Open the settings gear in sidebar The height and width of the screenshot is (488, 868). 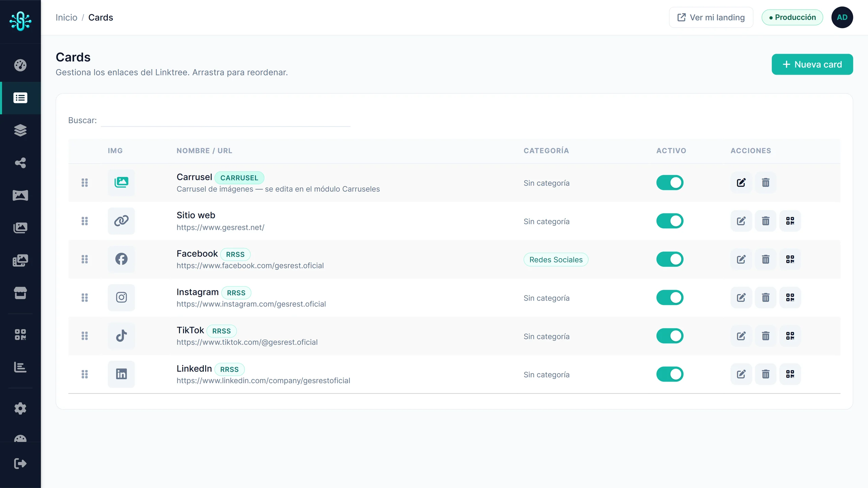[x=20, y=408]
